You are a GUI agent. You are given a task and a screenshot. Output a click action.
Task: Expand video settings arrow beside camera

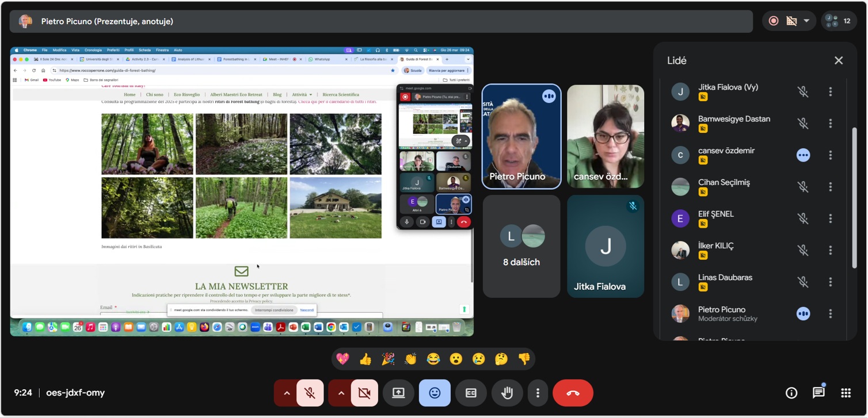[x=341, y=393]
